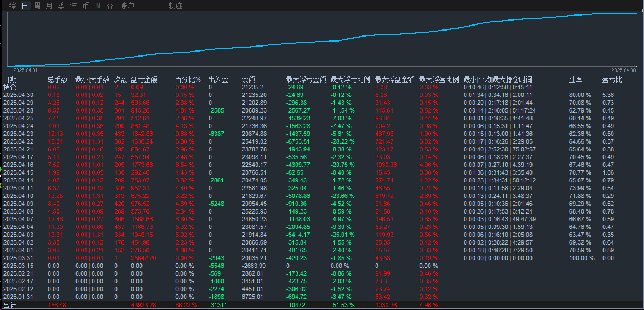The width and height of the screenshot is (644, 310).
Task: Click drawdown ratio -28.22 %
Action: (343, 141)
